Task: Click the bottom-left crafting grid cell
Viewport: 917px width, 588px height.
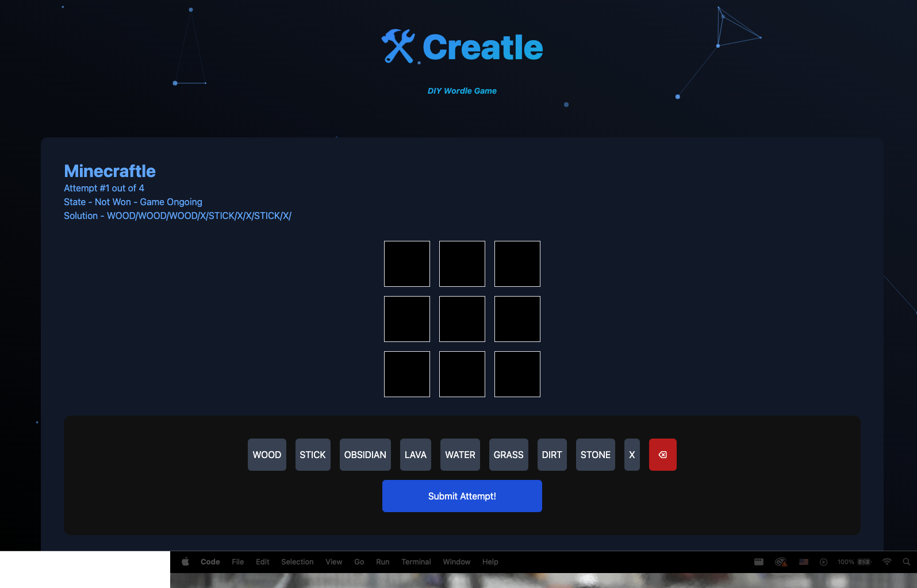Action: [x=407, y=374]
